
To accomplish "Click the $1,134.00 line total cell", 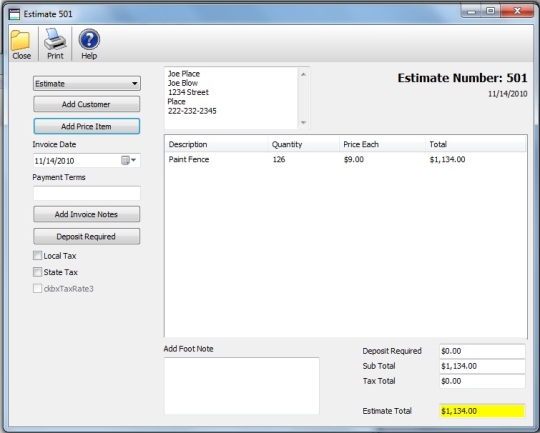I will click(447, 159).
